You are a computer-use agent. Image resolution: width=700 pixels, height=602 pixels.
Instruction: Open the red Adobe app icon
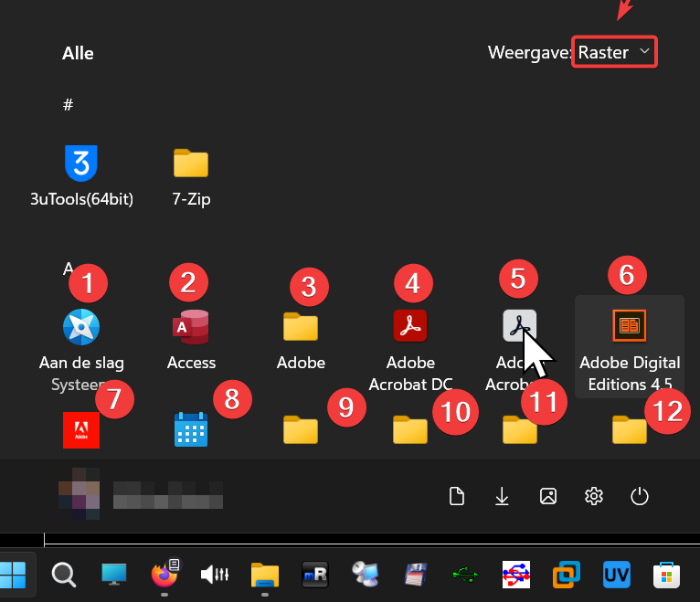click(81, 430)
